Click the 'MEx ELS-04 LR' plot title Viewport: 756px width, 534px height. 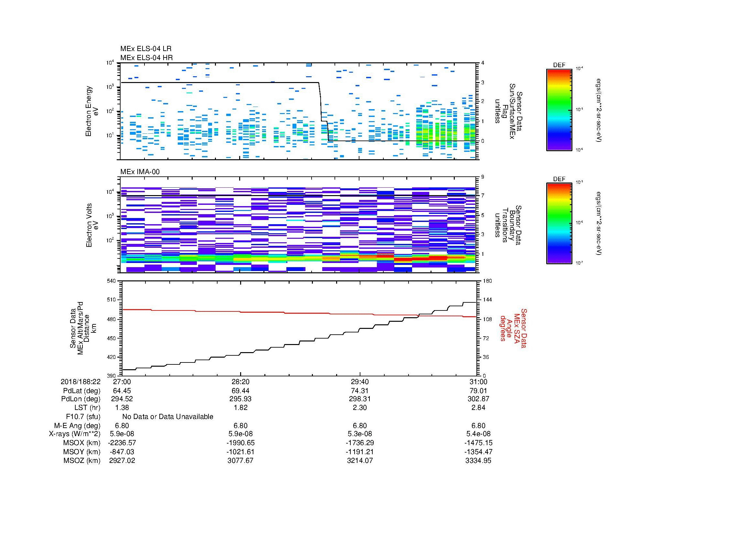coord(145,49)
